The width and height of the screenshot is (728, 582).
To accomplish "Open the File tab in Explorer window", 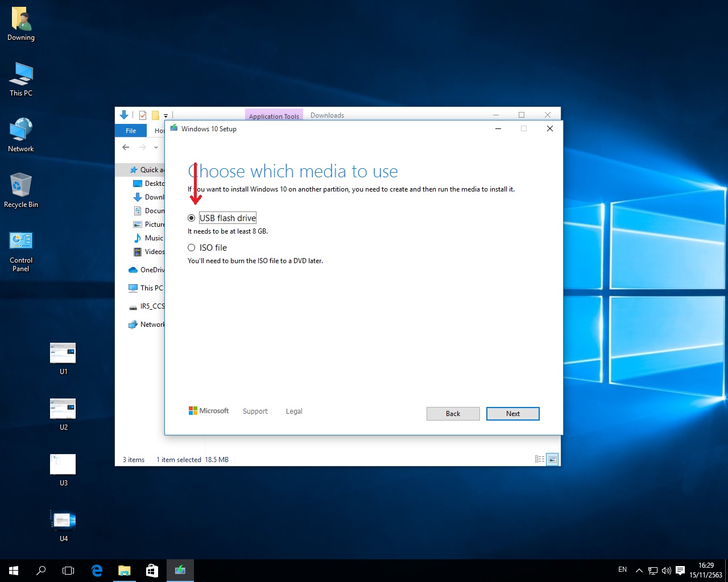I will click(131, 131).
